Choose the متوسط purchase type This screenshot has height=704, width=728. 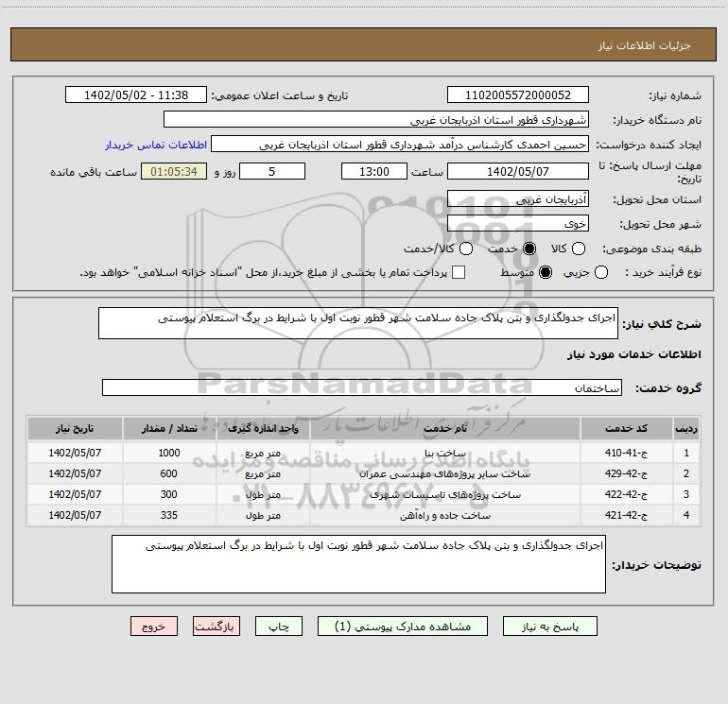546,272
